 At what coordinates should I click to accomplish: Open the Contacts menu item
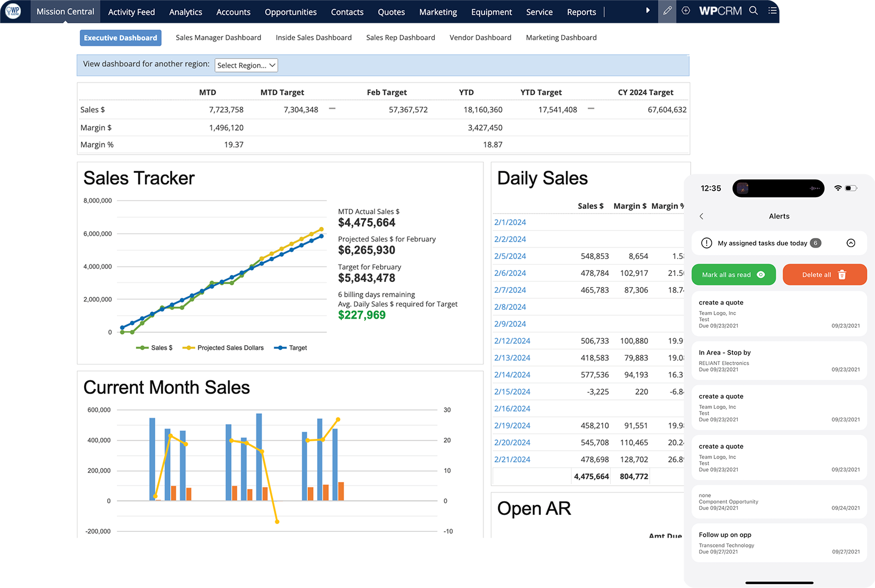point(347,12)
